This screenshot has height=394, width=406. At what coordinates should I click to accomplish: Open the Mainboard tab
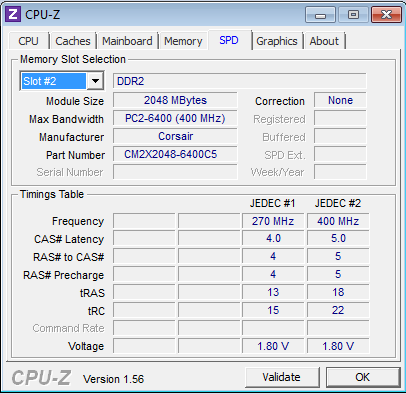click(127, 41)
